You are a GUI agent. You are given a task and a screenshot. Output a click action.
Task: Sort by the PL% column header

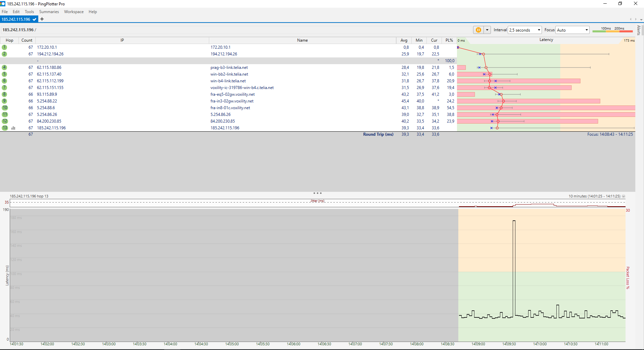(449, 40)
